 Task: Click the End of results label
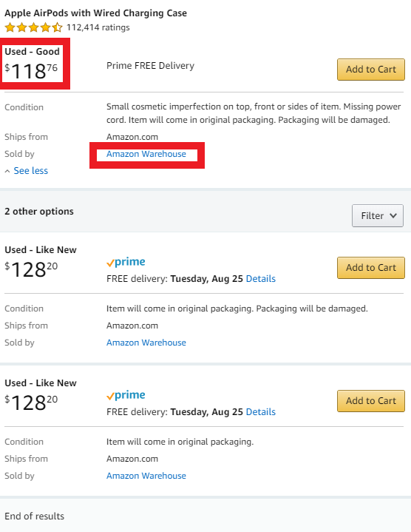pos(34,516)
